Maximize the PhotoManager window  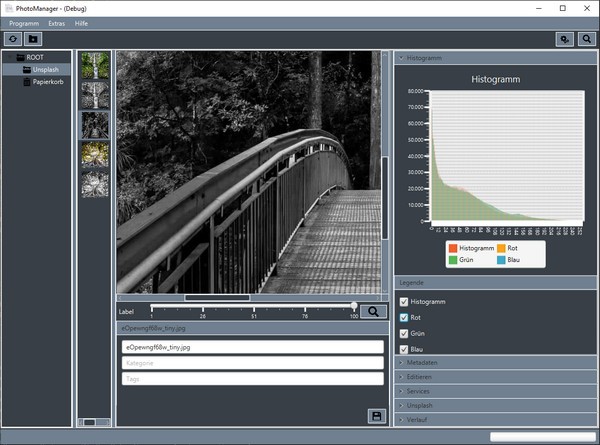pyautogui.click(x=562, y=8)
